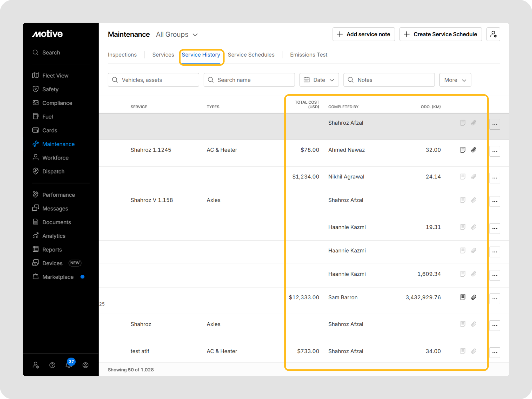Open the Date filter dropdown
This screenshot has width=532, height=399.
319,80
